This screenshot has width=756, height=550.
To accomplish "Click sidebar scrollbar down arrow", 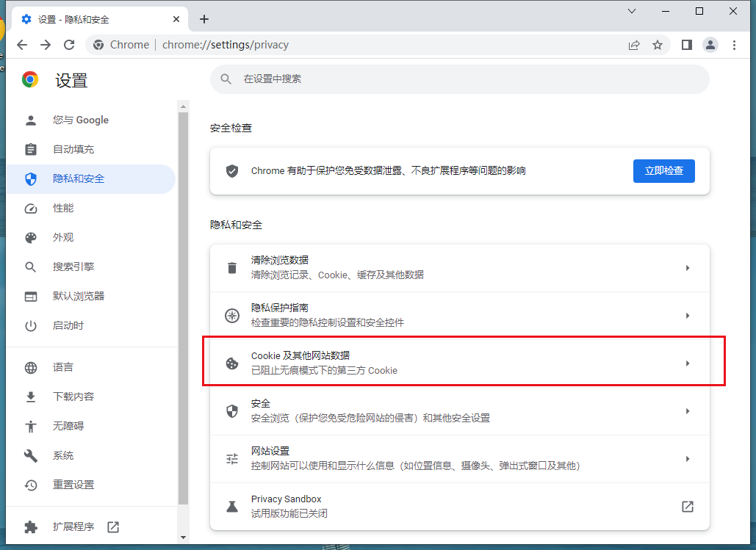I will tap(183, 537).
